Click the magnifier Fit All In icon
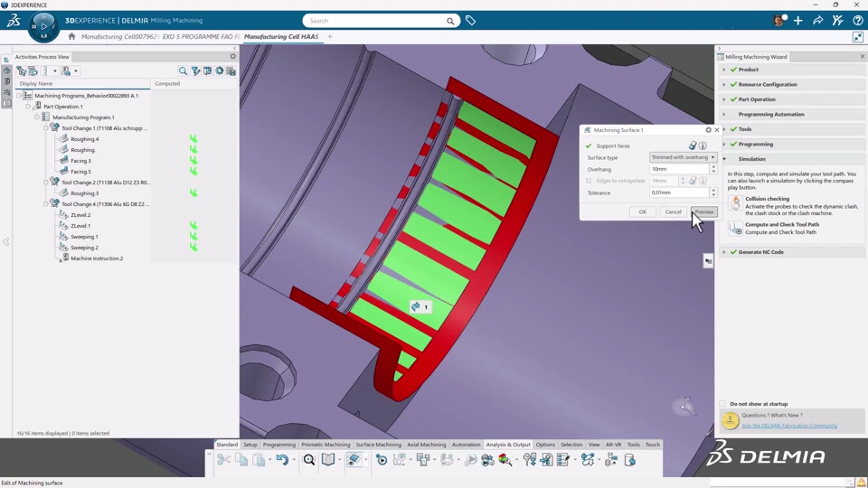Screen dimensions: 868x488 309,460
